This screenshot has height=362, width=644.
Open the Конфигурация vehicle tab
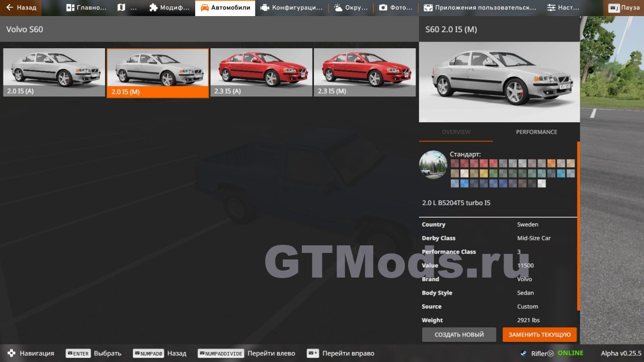[x=291, y=8]
